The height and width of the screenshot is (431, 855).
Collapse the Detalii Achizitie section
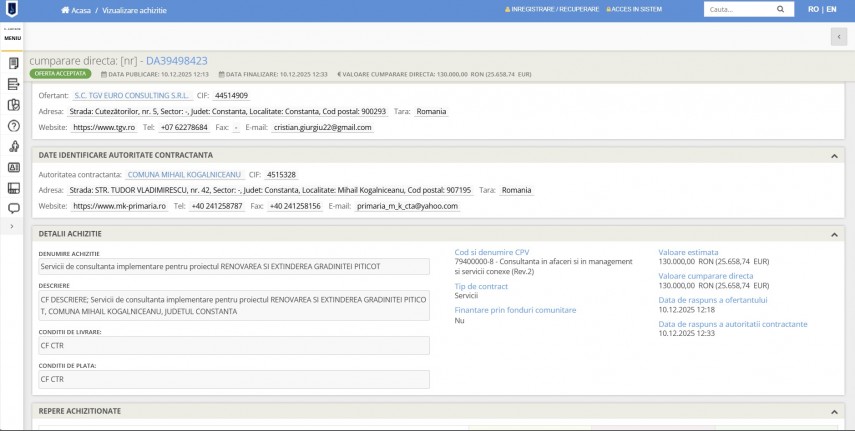tap(834, 234)
